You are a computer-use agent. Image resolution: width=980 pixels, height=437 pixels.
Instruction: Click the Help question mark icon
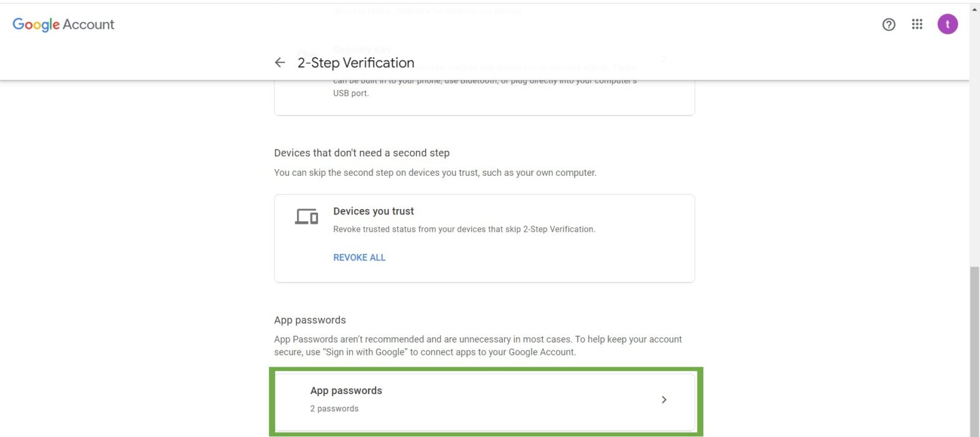[888, 25]
